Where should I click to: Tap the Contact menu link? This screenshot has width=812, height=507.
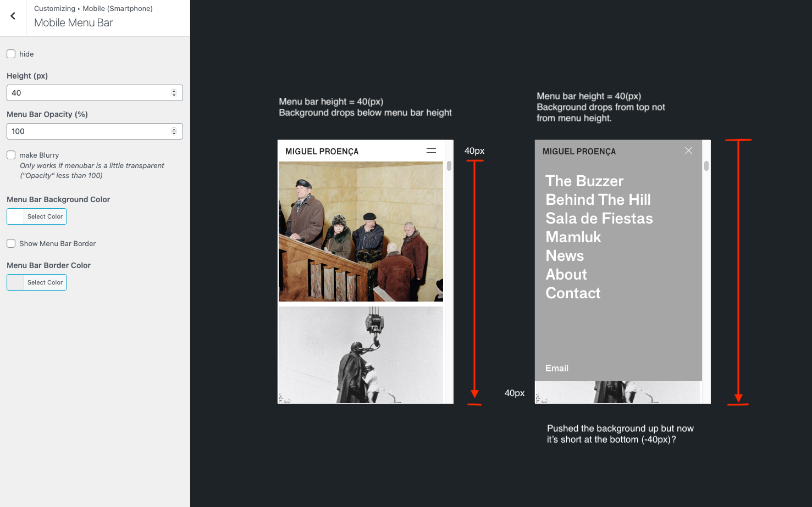[573, 293]
